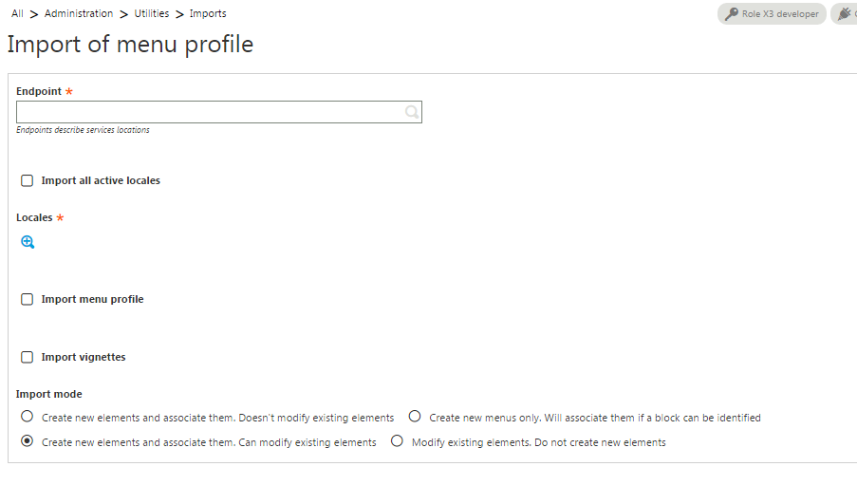Focus the Endpoint input field
The image size is (857, 504).
pos(218,112)
